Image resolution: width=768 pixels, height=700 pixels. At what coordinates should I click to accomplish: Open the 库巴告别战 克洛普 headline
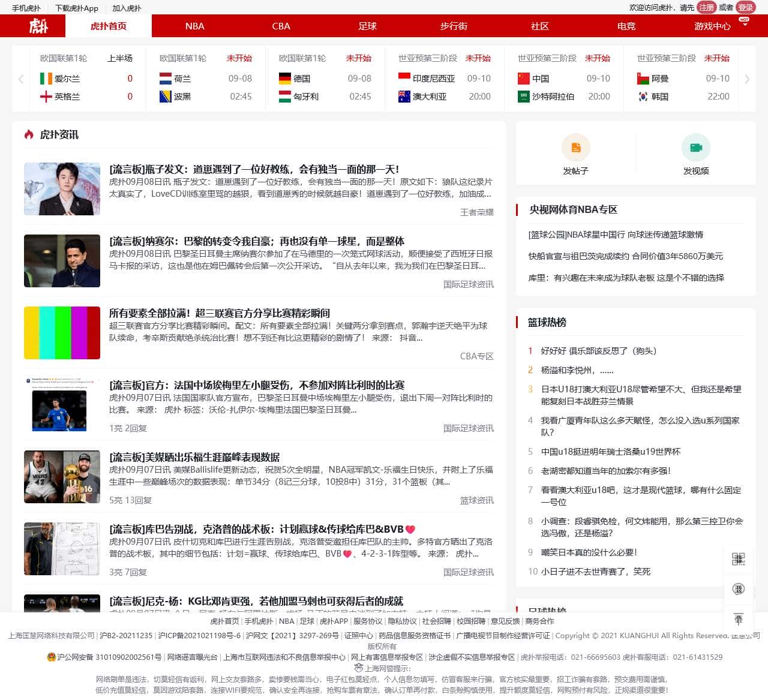262,529
